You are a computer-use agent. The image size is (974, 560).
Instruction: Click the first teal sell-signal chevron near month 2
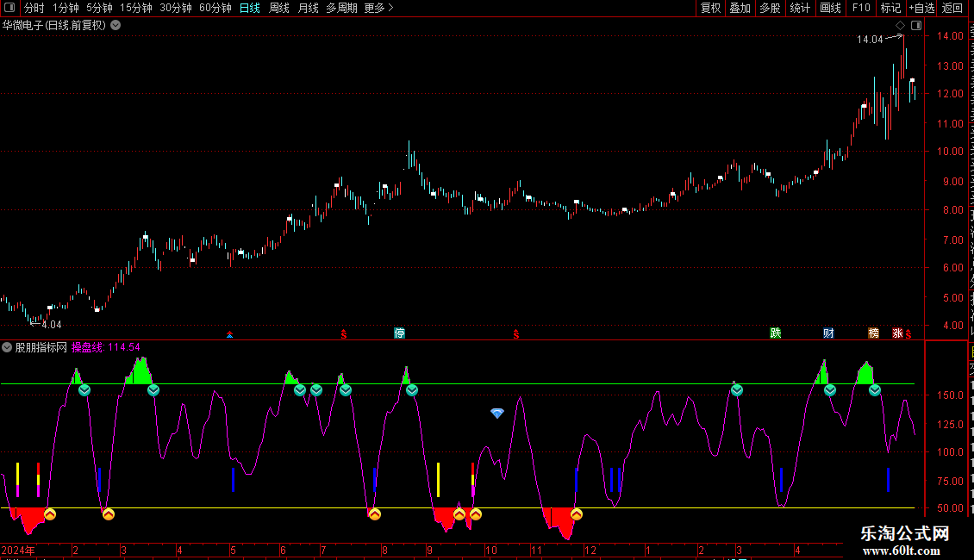click(84, 390)
